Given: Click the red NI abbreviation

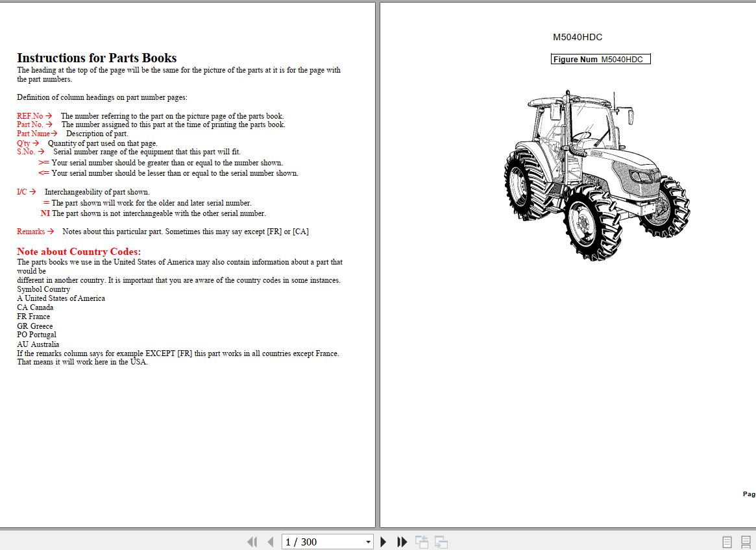Looking at the screenshot, I should pyautogui.click(x=45, y=213).
